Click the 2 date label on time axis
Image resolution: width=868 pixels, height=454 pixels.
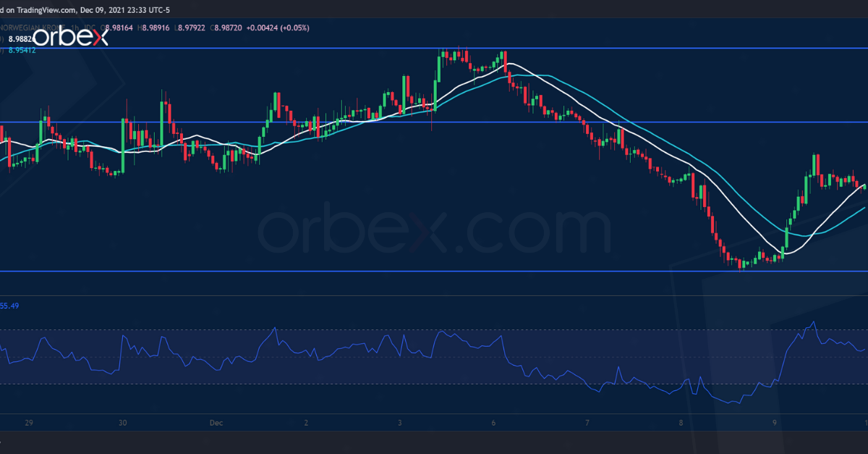click(x=307, y=421)
